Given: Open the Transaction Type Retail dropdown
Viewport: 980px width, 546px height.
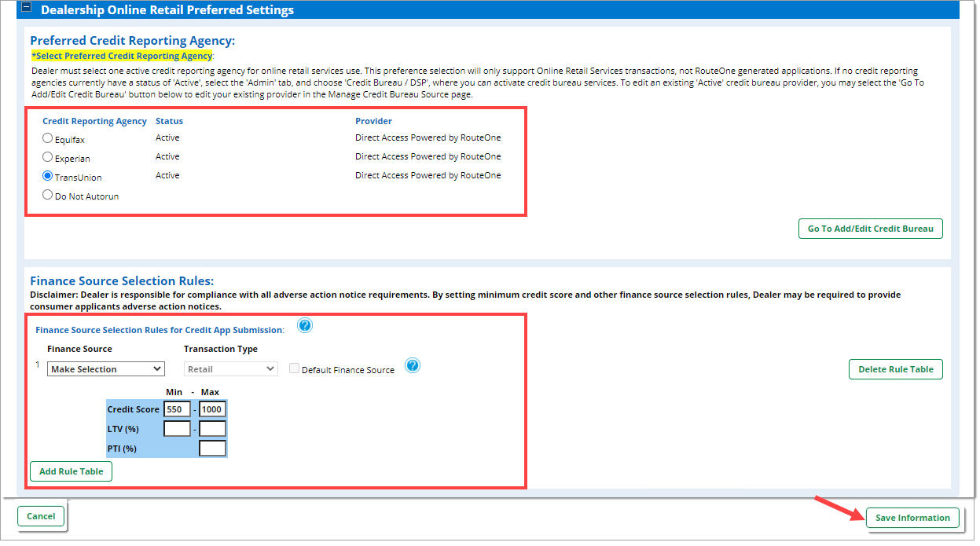Looking at the screenshot, I should [231, 368].
